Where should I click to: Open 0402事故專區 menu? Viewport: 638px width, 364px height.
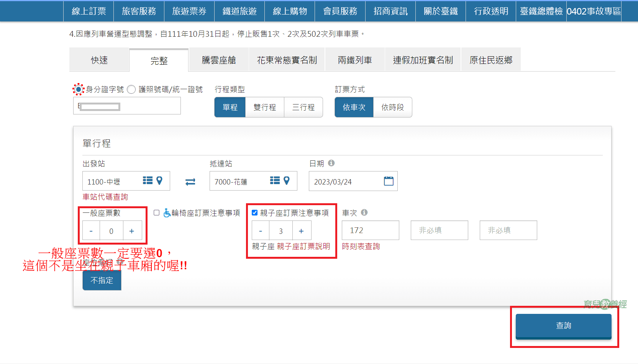coord(594,11)
